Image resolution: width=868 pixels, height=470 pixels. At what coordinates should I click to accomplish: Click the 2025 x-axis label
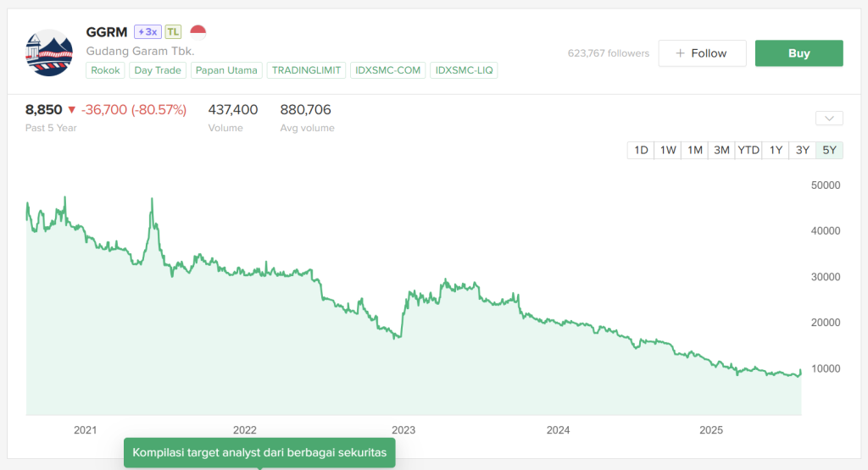click(x=711, y=430)
